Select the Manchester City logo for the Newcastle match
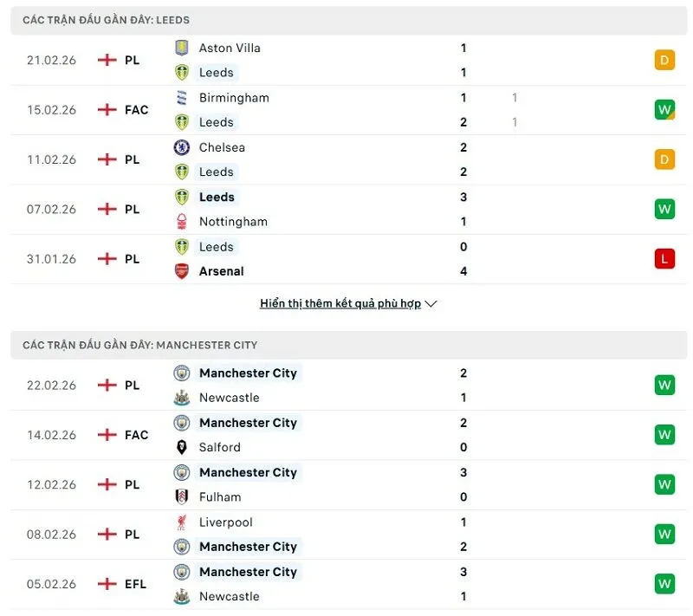 coord(182,373)
